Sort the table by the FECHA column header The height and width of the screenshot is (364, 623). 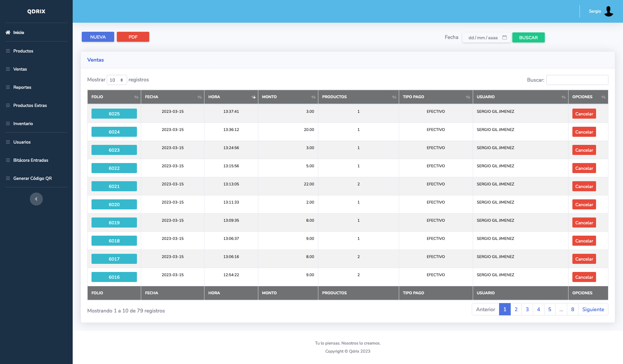173,97
